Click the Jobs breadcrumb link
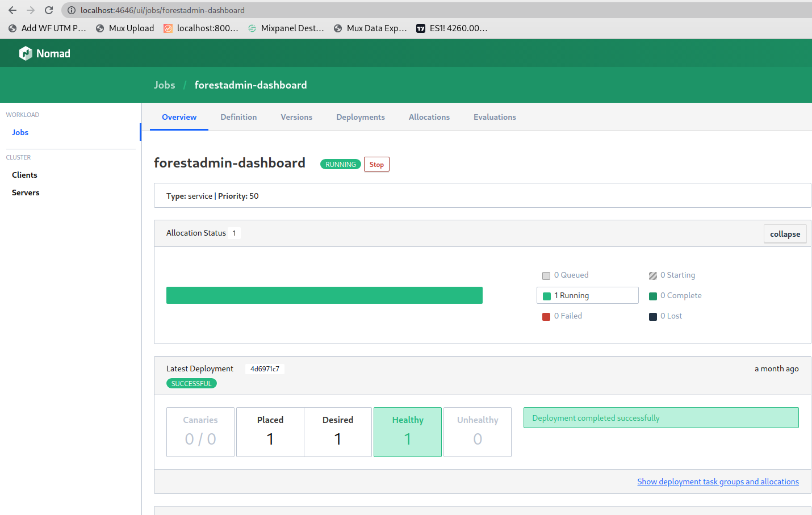 click(164, 85)
